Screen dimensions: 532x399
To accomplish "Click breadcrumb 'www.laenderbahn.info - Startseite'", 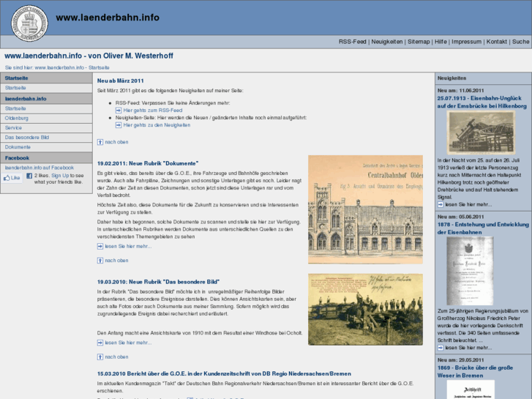I will [72, 67].
